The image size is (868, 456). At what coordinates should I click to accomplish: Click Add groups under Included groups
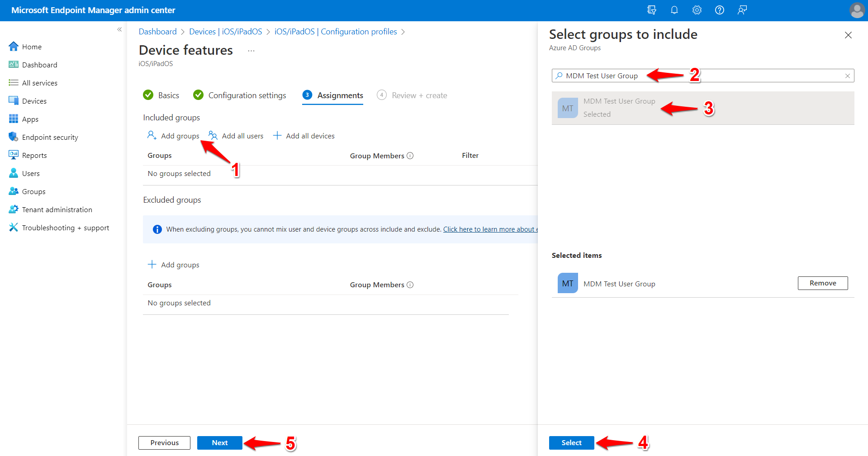173,136
